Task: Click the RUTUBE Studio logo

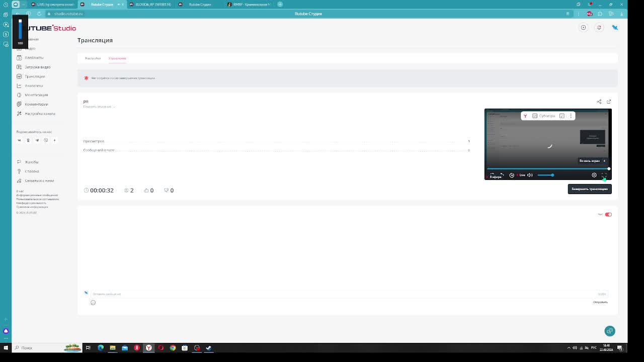Action: pos(50,28)
